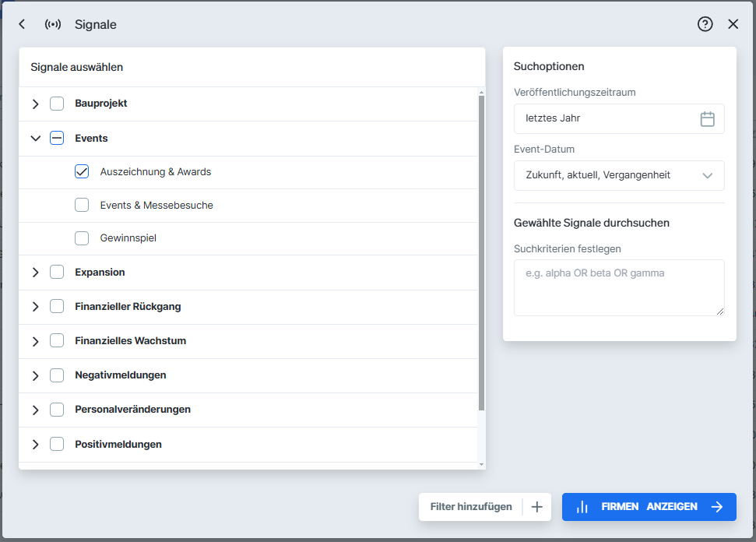Viewport: 756px width, 542px height.
Task: Select the Bauprojekt checkbox
Action: [57, 103]
